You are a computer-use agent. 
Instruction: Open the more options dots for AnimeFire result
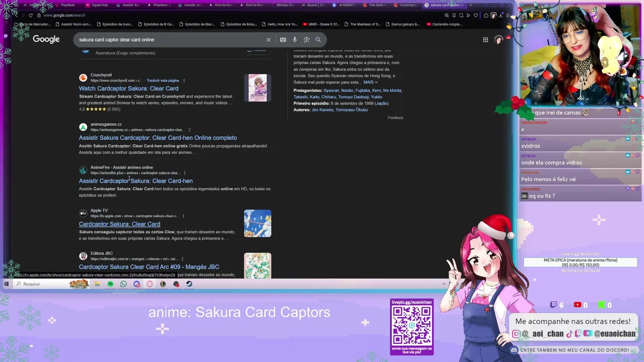tap(184, 173)
